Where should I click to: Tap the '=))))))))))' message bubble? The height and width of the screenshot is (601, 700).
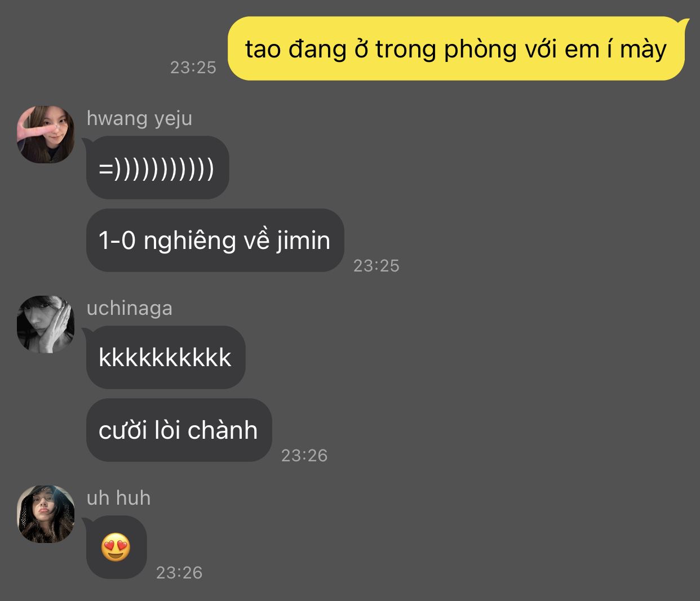(157, 168)
